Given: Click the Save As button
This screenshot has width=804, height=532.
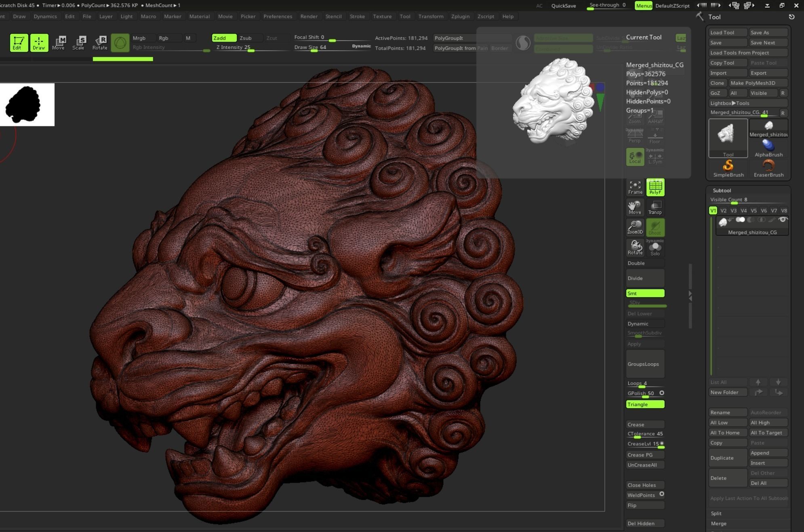Looking at the screenshot, I should [x=768, y=33].
